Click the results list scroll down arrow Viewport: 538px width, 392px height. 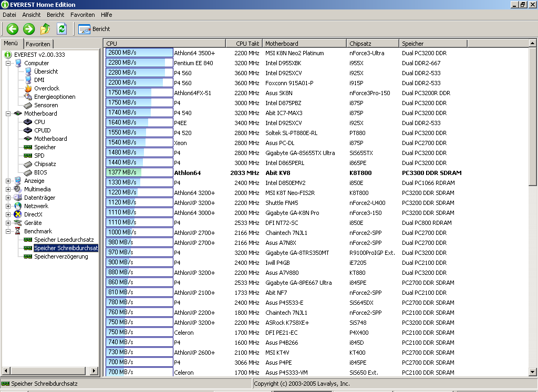(x=532, y=372)
